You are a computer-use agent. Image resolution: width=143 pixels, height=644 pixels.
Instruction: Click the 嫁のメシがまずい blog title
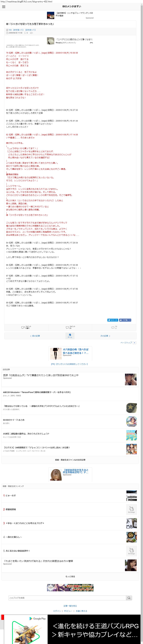(72, 7)
